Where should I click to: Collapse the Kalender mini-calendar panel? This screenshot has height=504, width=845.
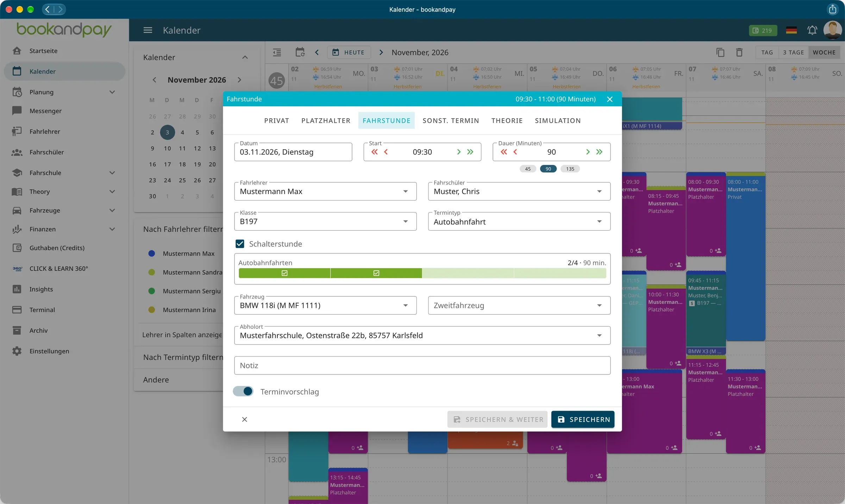click(x=245, y=57)
